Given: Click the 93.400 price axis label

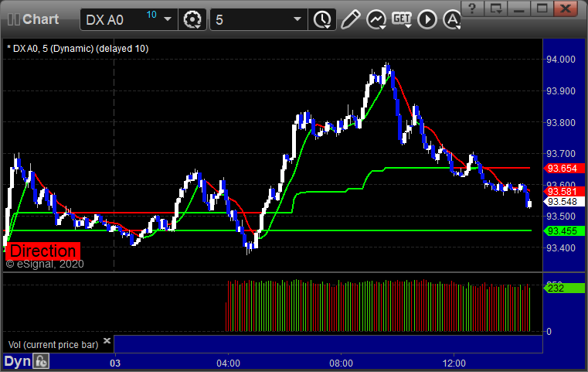Looking at the screenshot, I should pos(561,247).
